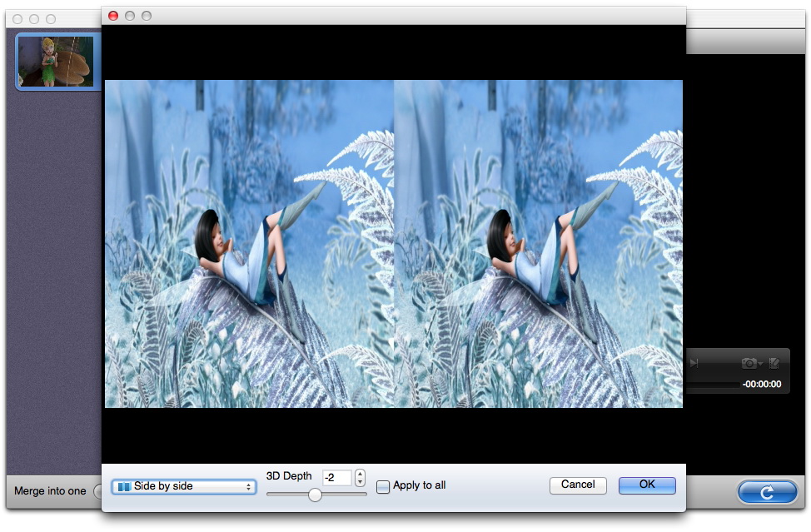Open the snapshot options dropdown arrow
The height and width of the screenshot is (532, 811).
click(x=760, y=364)
